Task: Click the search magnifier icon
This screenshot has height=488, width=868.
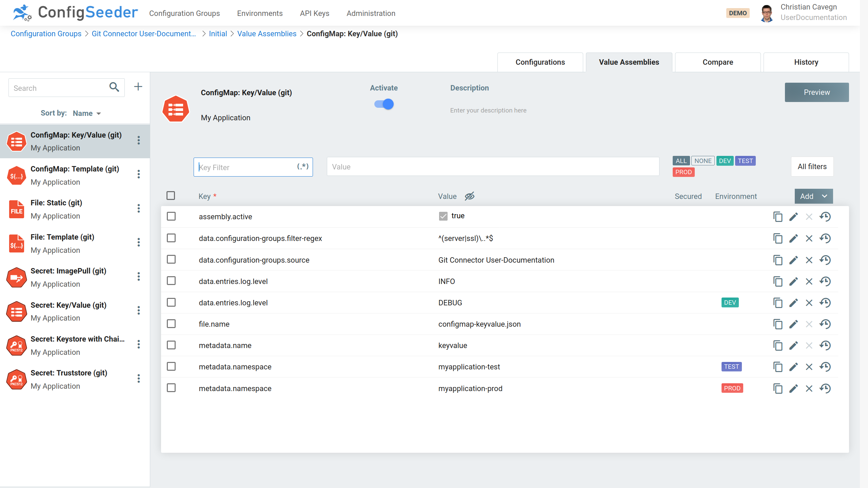Action: click(114, 87)
